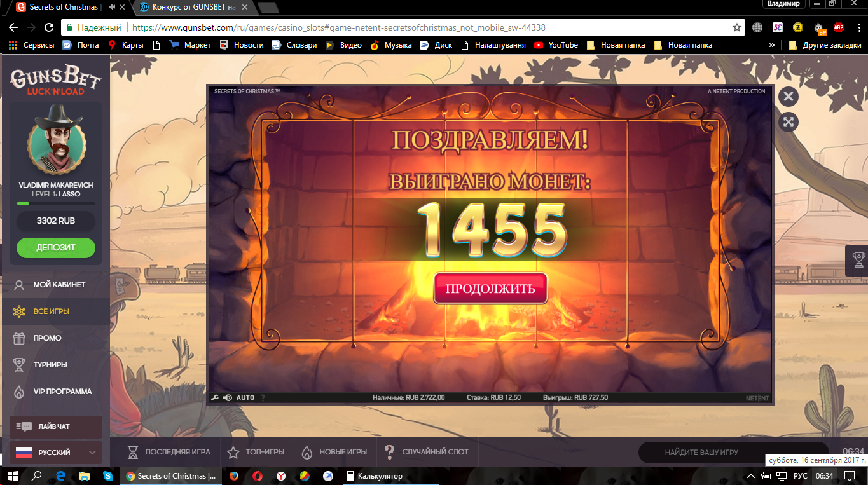
Task: Close the Secrets of Christmas game overlay
Action: tap(789, 96)
